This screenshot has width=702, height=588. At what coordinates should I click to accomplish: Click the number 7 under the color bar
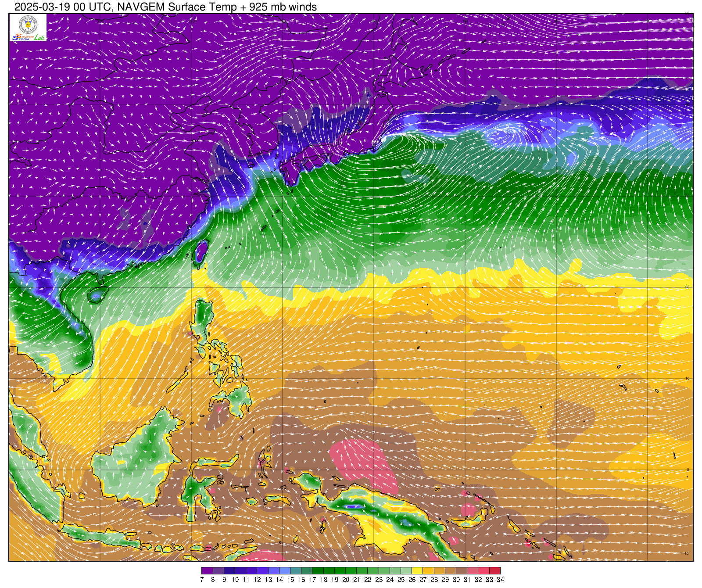coord(202,580)
